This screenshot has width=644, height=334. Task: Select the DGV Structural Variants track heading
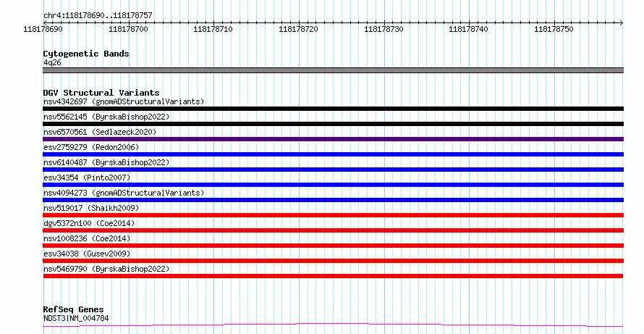pos(101,93)
